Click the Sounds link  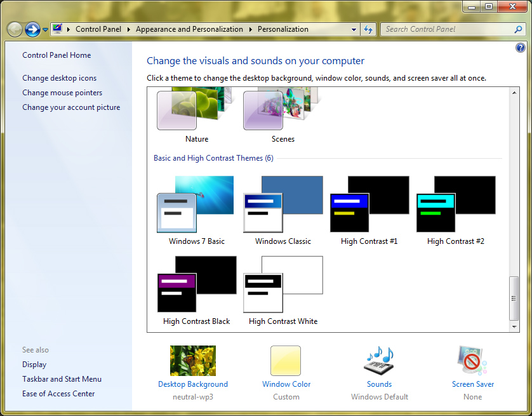coord(380,384)
